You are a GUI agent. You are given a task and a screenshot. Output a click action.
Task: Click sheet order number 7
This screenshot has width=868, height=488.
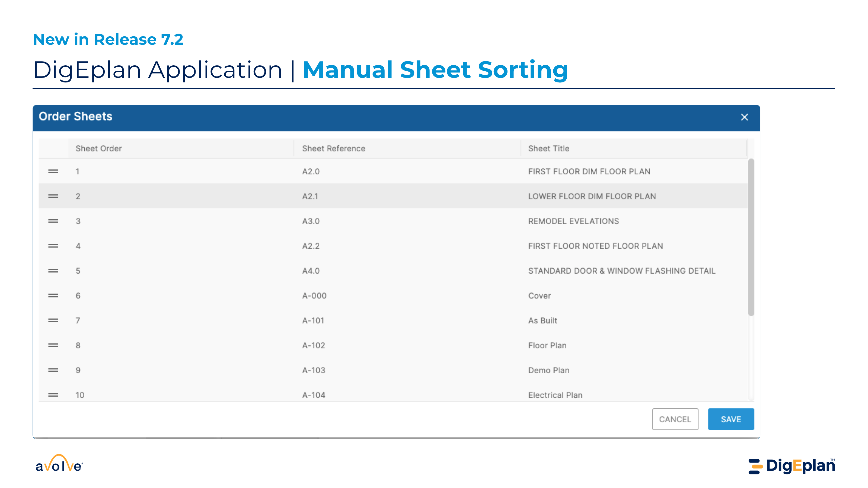78,321
